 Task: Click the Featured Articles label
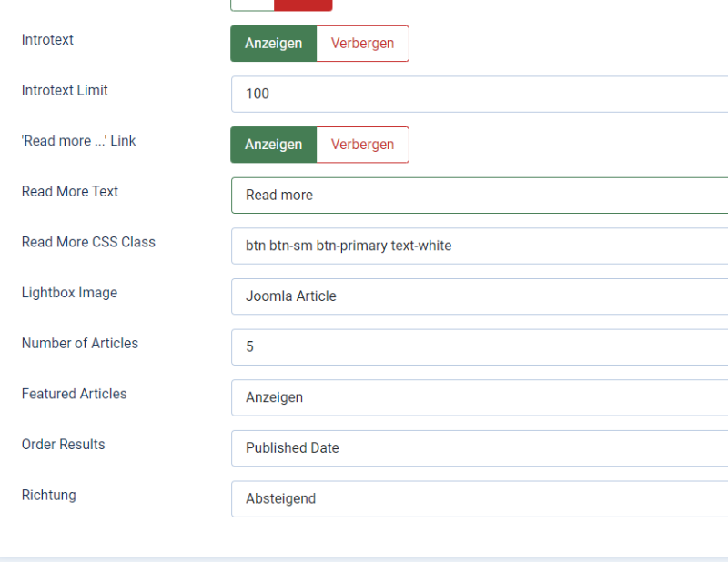click(x=74, y=394)
